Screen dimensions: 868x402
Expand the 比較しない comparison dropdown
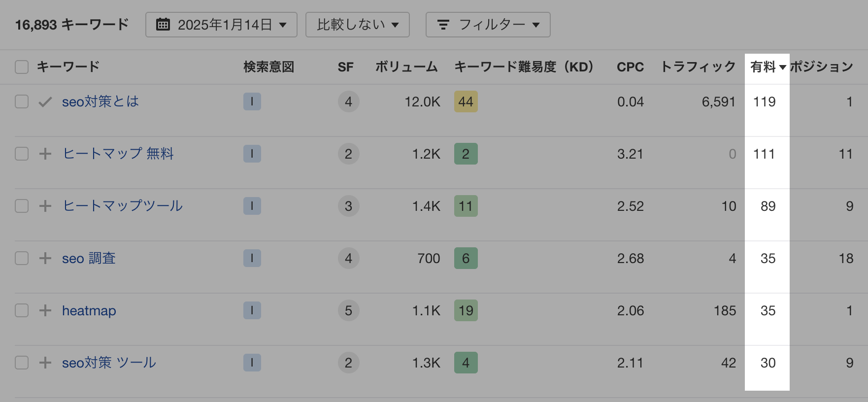click(357, 25)
